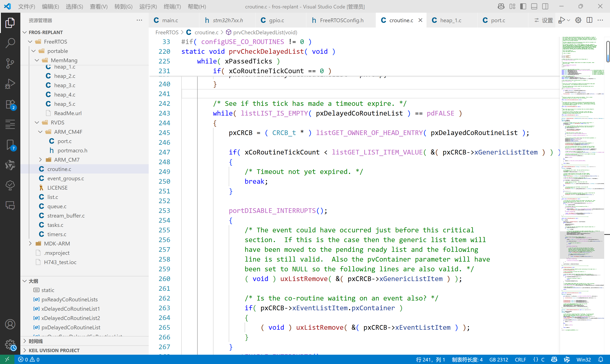Viewport: 610px width, 364px height.
Task: Open the Manage gear in activity bar
Action: coord(10,345)
